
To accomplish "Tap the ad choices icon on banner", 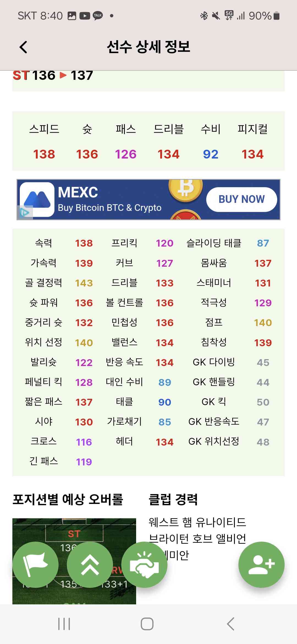I will pos(25,213).
